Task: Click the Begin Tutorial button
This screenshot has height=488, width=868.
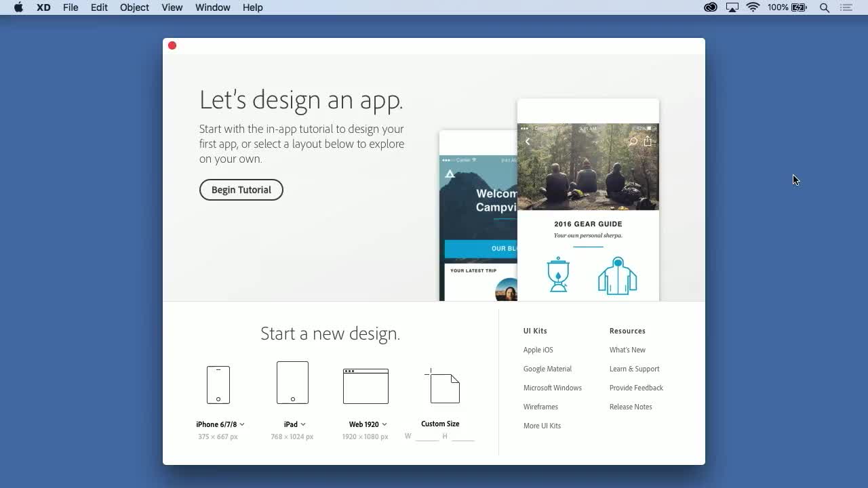Action: click(241, 190)
